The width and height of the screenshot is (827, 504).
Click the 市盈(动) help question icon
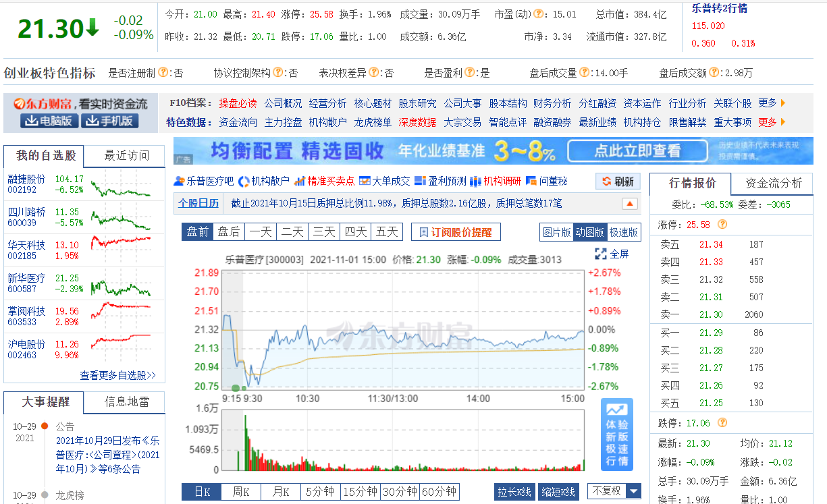[x=538, y=14]
